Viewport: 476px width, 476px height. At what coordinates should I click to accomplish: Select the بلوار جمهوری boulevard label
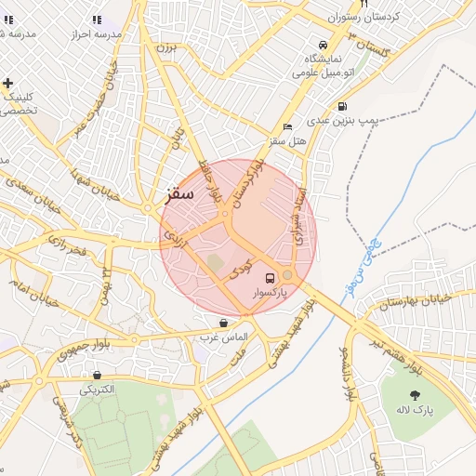tap(83, 350)
